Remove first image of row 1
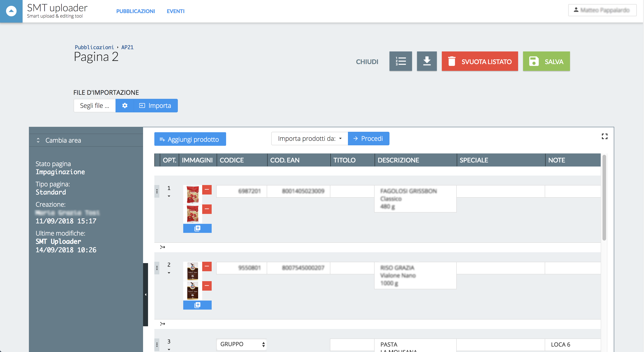644x352 pixels. [x=207, y=190]
